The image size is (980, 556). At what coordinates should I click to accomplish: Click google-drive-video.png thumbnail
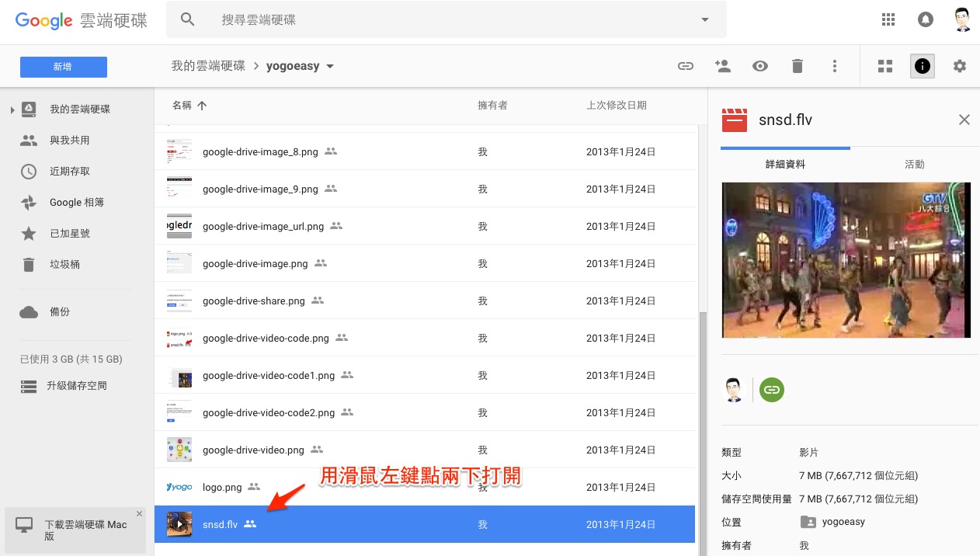(179, 450)
